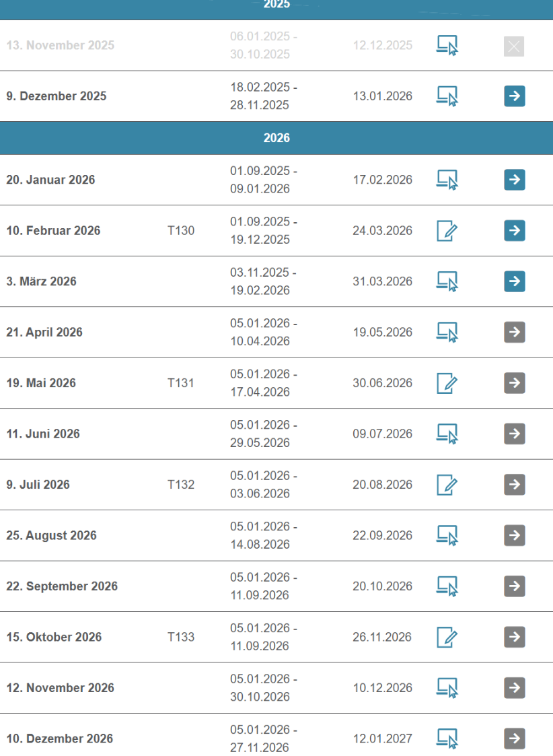Viewport: 553px width, 756px height.
Task: Click computer icon for 22. September 2026
Action: click(x=447, y=586)
